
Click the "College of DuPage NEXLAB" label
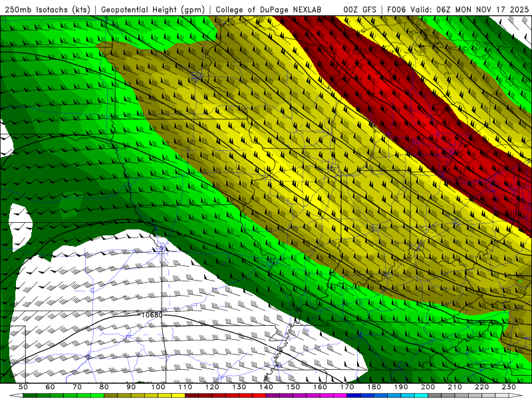(x=268, y=9)
